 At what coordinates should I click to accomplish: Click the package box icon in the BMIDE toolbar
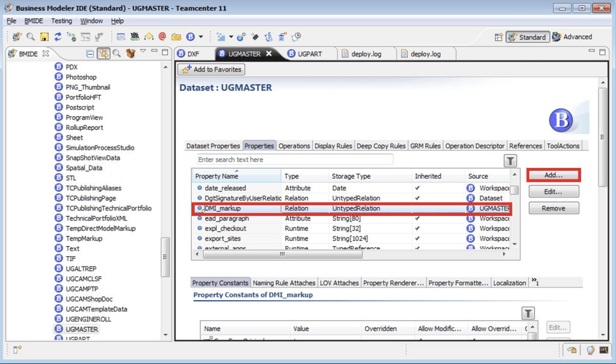tap(129, 53)
